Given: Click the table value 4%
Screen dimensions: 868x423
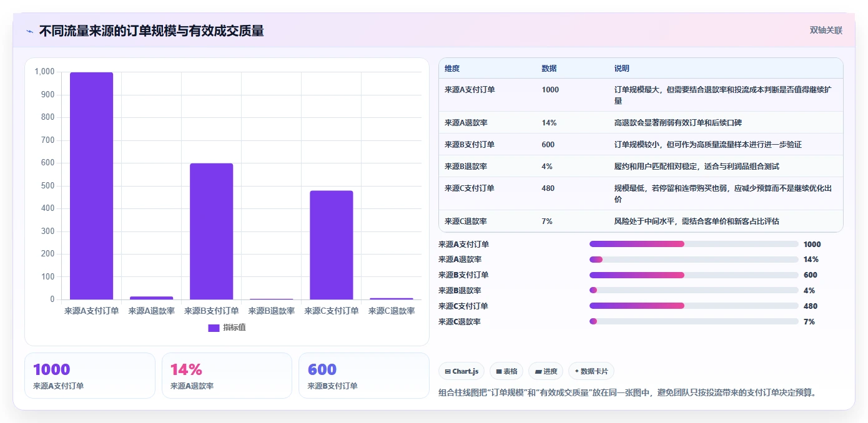Looking at the screenshot, I should point(548,167).
